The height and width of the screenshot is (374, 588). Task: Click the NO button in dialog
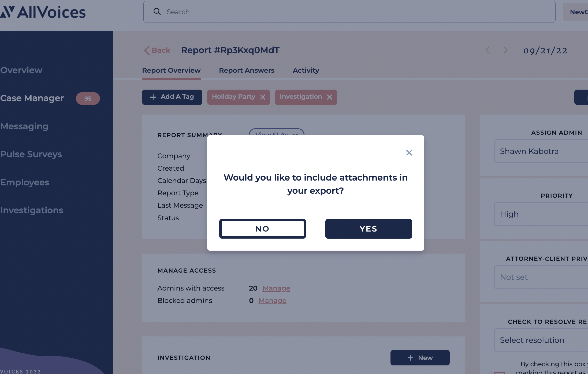(262, 229)
